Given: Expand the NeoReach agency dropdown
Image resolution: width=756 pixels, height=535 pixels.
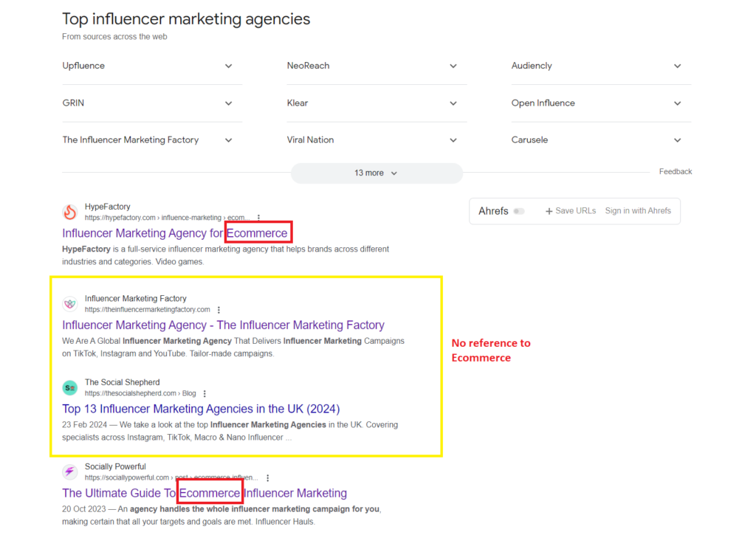Looking at the screenshot, I should [x=453, y=66].
